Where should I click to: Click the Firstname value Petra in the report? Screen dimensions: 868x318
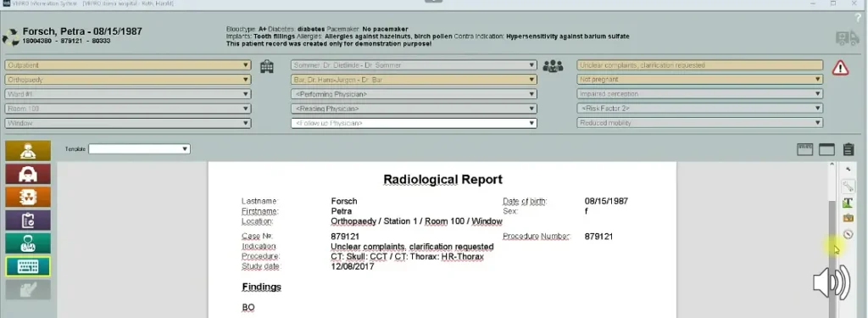[341, 211]
